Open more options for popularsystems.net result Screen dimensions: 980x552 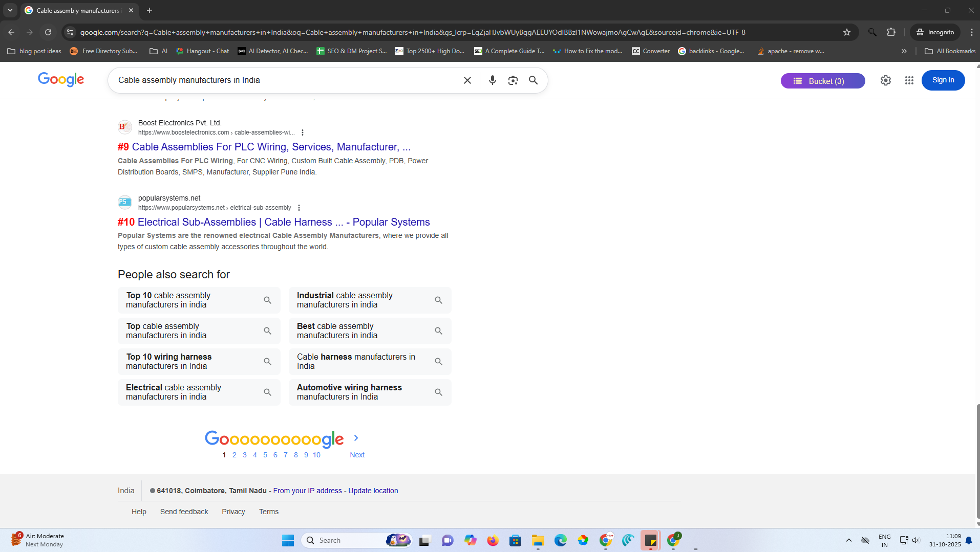tap(299, 208)
